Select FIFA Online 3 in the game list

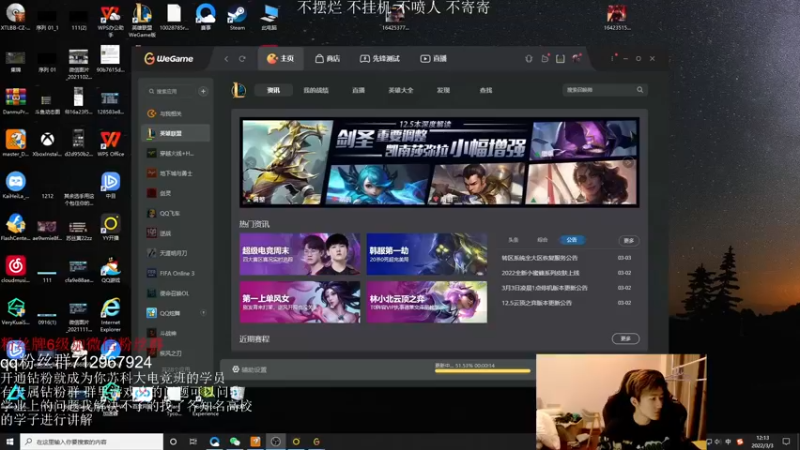[175, 273]
